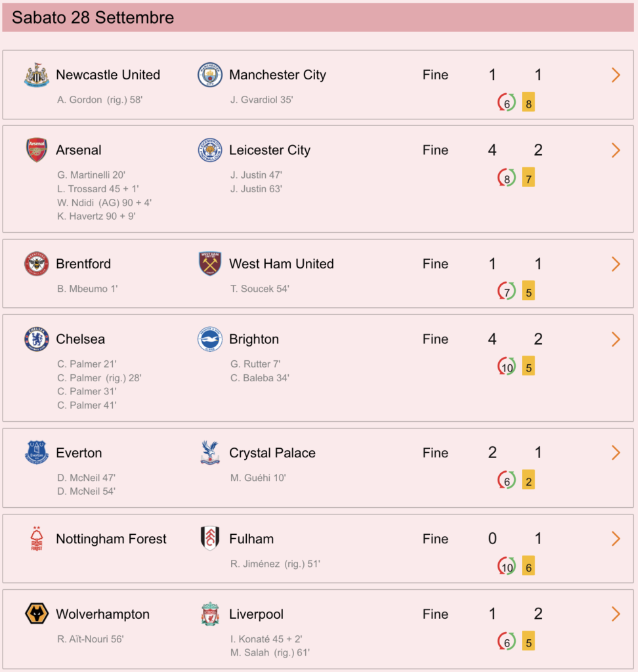
Task: Open Chelsea vs Brighton details chevron
Action: point(616,339)
